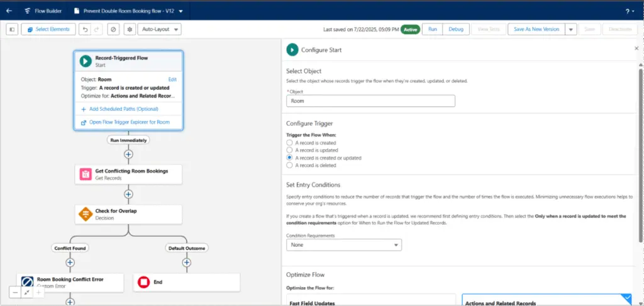The width and height of the screenshot is (644, 306).
Task: Click the Conflict Found outcome label
Action: point(70,248)
